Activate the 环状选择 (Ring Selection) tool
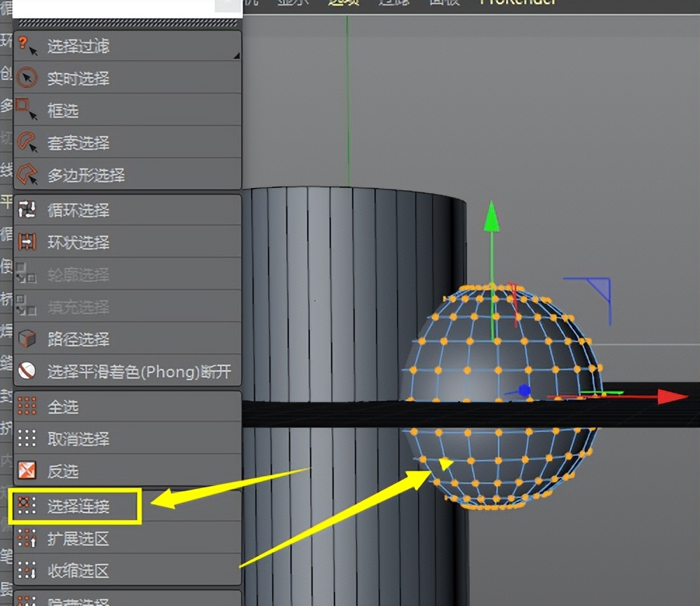The width and height of the screenshot is (700, 606). (x=77, y=241)
